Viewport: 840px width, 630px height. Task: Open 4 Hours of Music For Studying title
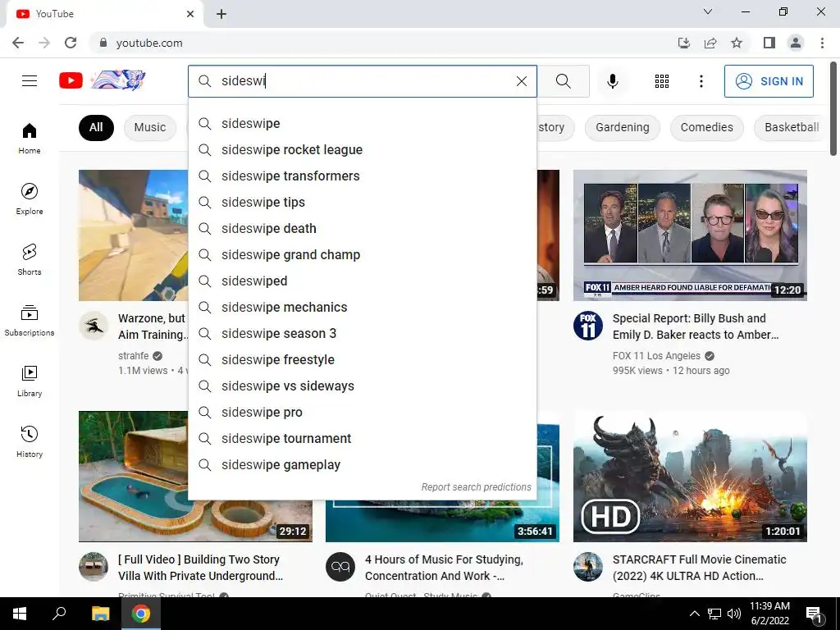point(444,568)
